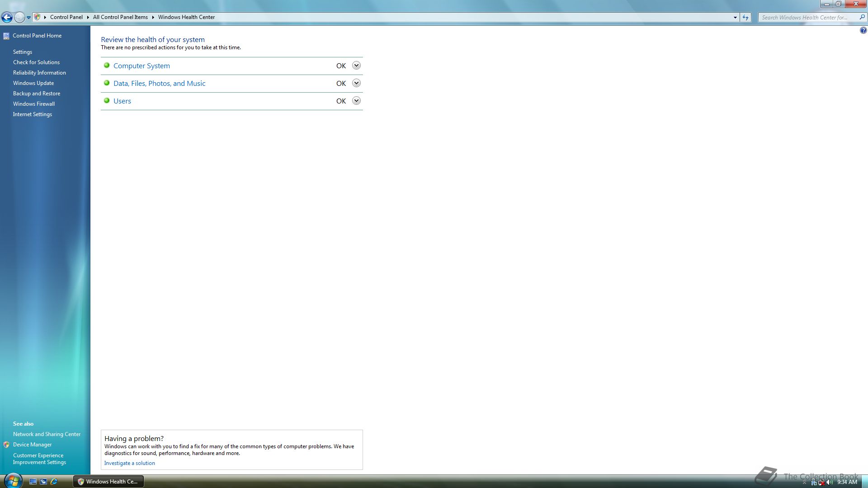Screen dimensions: 868x488
Task: Open Network and Sharing Center
Action: coord(47,434)
